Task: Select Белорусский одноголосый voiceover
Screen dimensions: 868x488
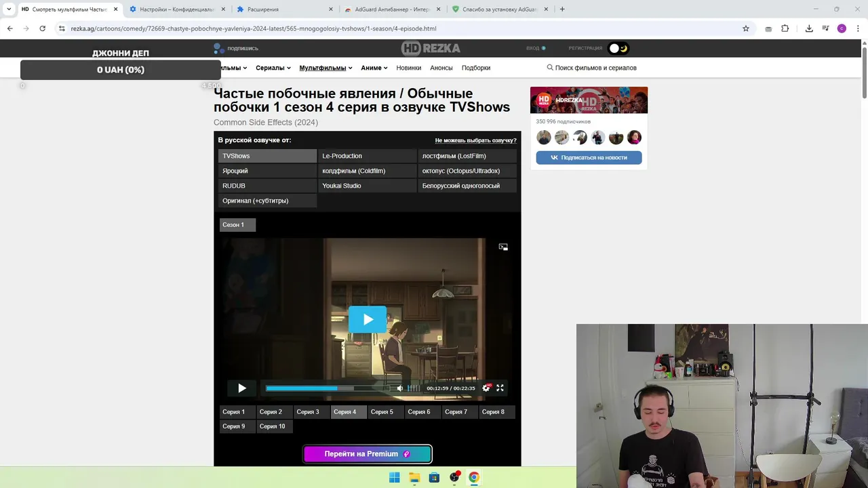Action: point(467,186)
